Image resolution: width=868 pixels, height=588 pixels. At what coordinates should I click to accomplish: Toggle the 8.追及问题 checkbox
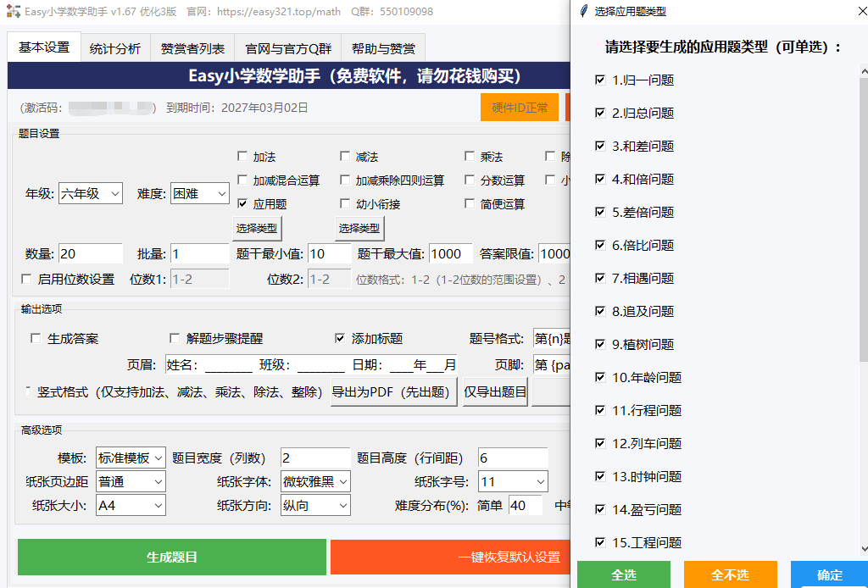pyautogui.click(x=600, y=311)
